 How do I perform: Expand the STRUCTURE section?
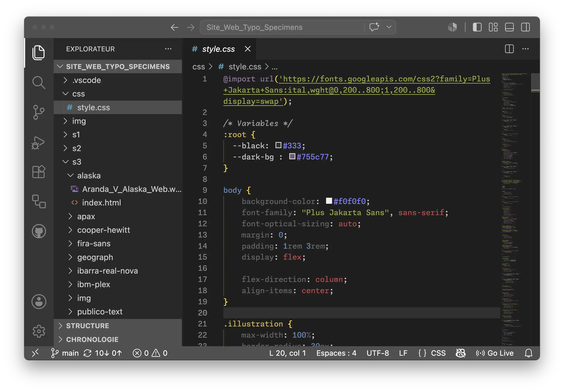tap(118, 326)
